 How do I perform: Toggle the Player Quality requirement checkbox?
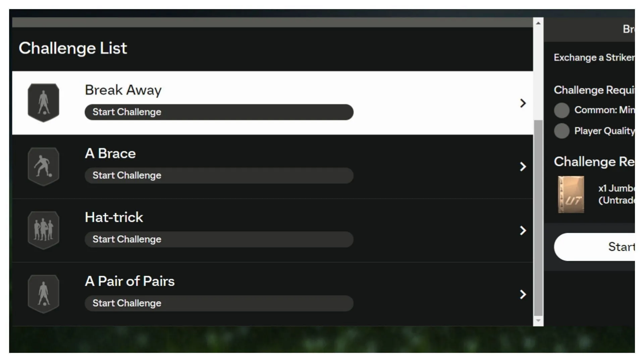562,131
